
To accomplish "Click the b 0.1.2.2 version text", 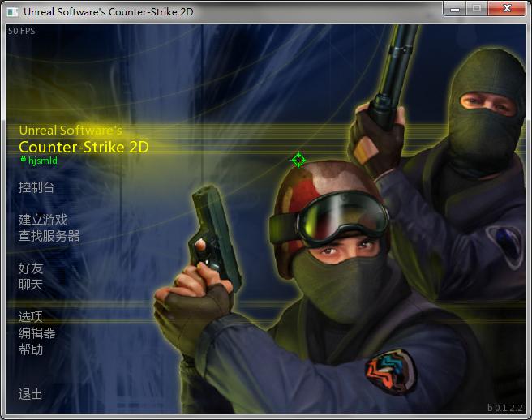I will [505, 408].
